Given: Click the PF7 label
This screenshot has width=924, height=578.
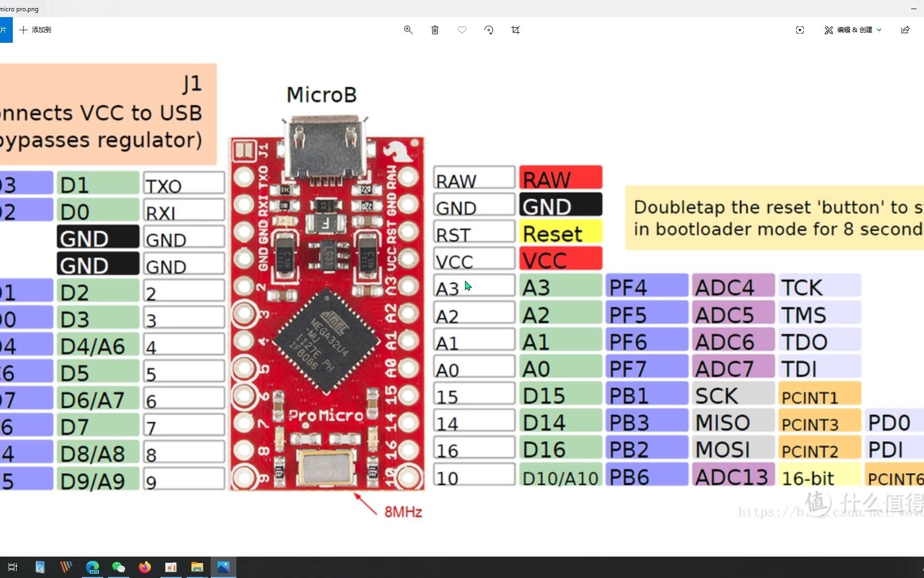Looking at the screenshot, I should point(646,368).
